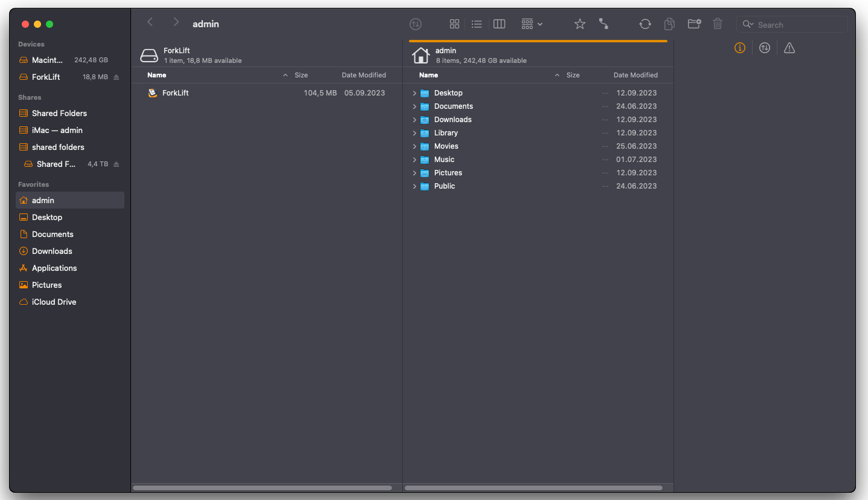
Task: Eject the Shared F... 4,4 TB volume
Action: coord(117,164)
